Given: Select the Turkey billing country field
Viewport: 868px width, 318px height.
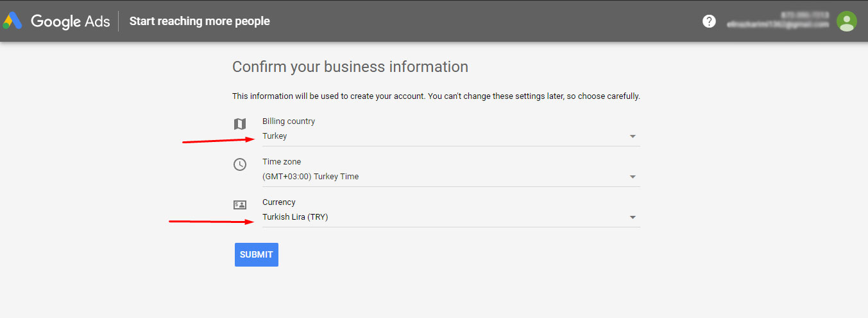Looking at the screenshot, I should point(451,136).
